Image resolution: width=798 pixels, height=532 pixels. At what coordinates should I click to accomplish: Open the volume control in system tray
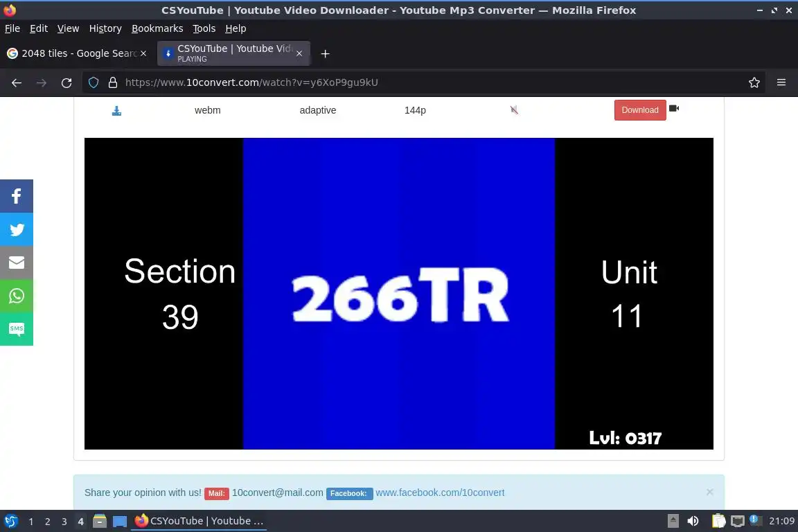pyautogui.click(x=693, y=521)
